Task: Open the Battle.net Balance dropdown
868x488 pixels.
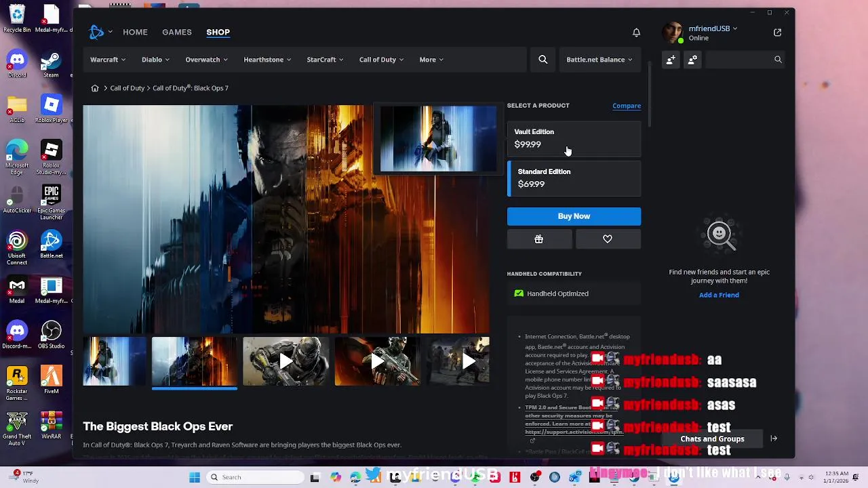Action: click(x=599, y=60)
